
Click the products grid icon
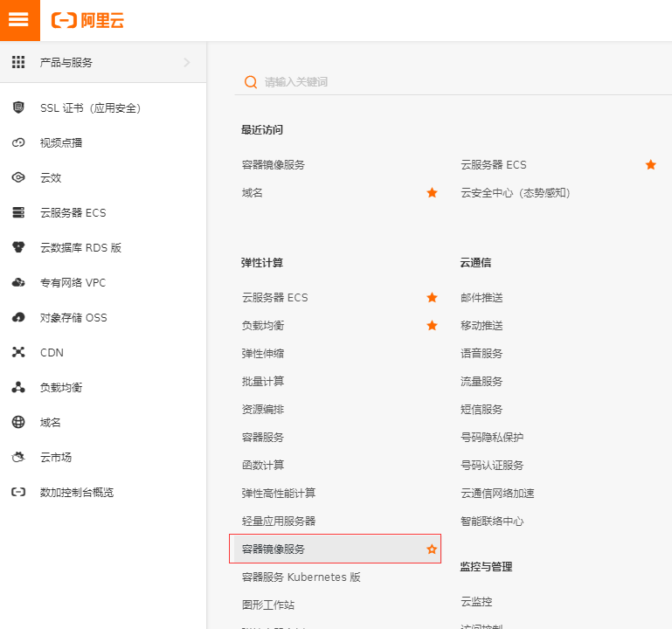pos(18,62)
